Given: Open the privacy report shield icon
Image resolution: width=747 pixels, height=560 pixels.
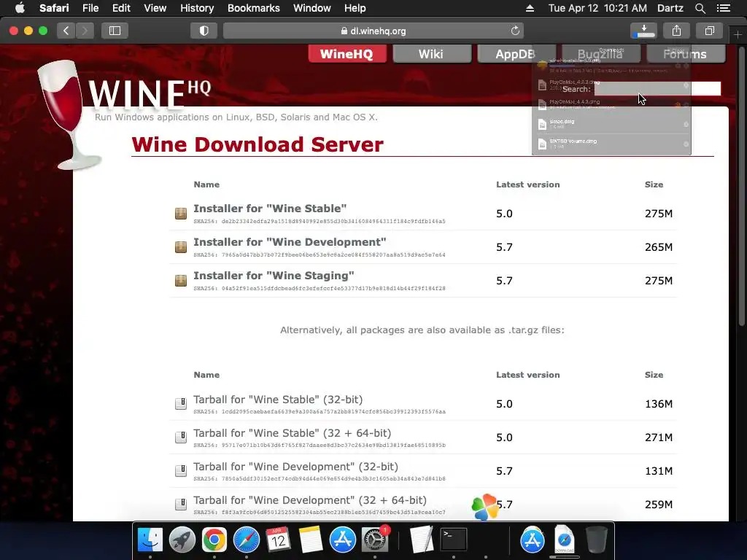Looking at the screenshot, I should click(204, 31).
